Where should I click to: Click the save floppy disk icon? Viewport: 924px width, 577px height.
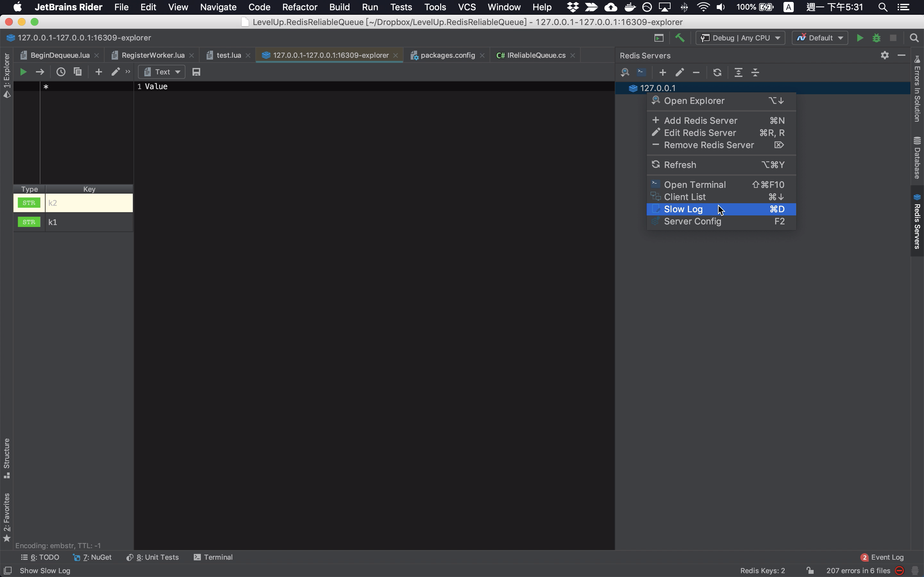pos(196,72)
